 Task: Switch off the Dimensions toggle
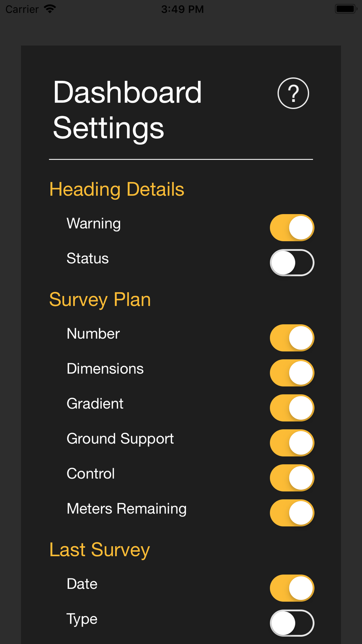[x=292, y=373]
